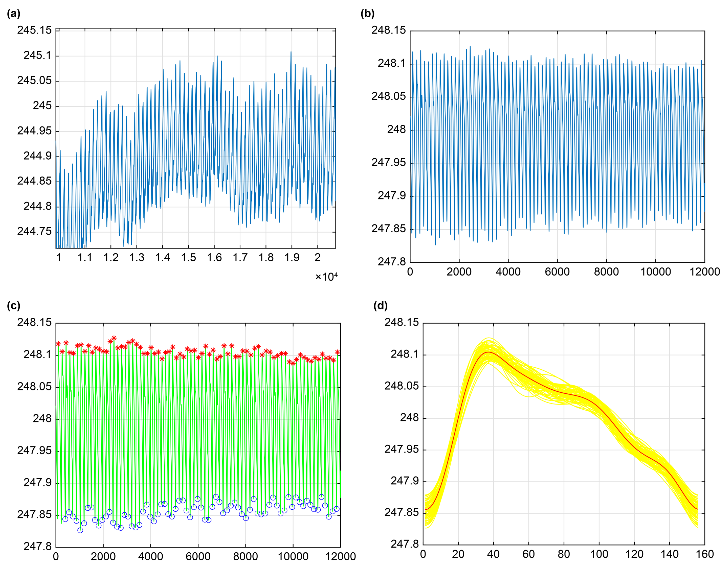Click x-axis tick 1.3 in panel (a)

(137, 258)
